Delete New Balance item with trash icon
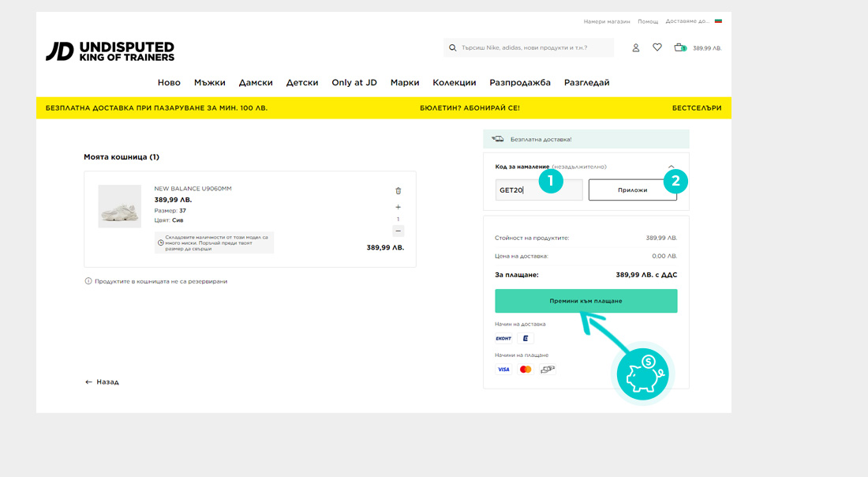This screenshot has width=868, height=477. (398, 190)
